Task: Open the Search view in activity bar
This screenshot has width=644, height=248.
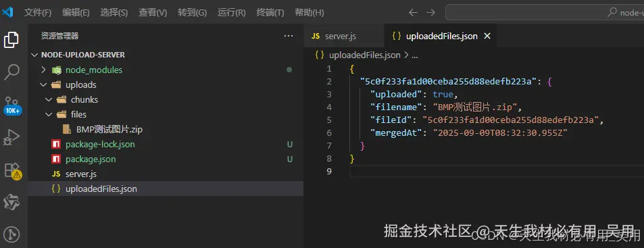Action: tap(11, 72)
